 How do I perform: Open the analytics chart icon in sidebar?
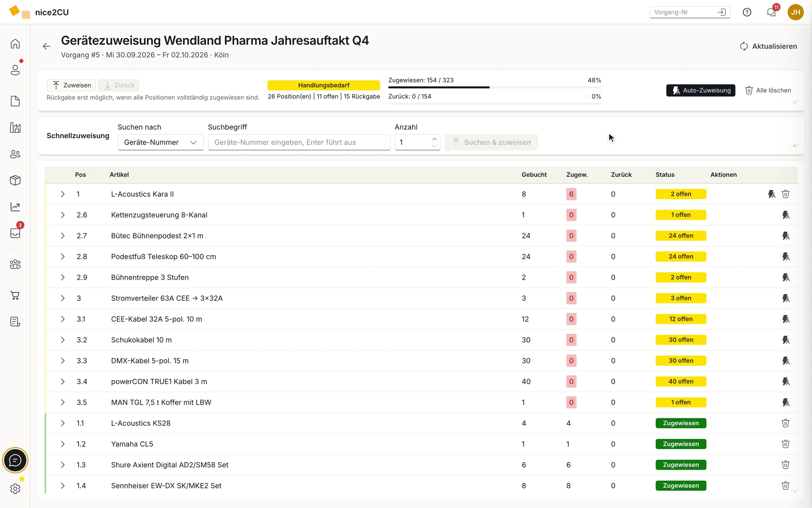(15, 207)
